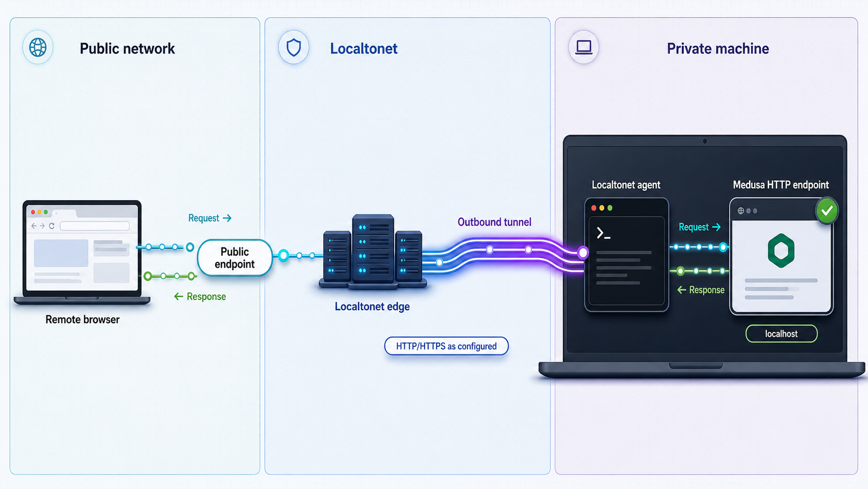
Task: Click the Localtonet agent label
Action: click(x=626, y=185)
